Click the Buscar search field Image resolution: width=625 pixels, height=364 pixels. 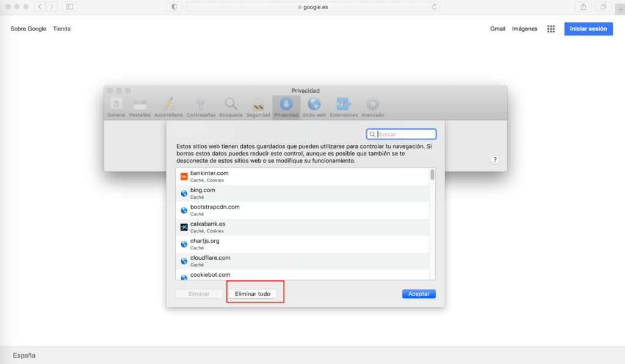point(402,134)
